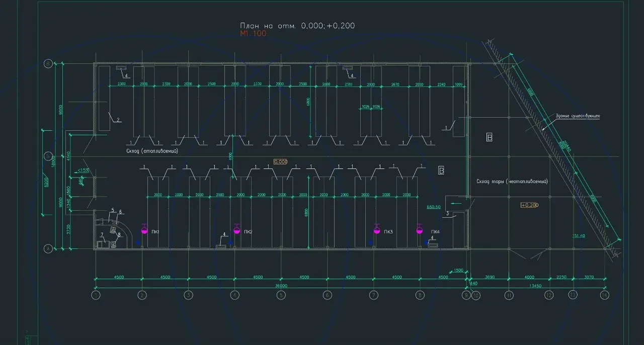Select grid axis bubble 1
Screen dimensions: 644x345
pyautogui.click(x=96, y=295)
